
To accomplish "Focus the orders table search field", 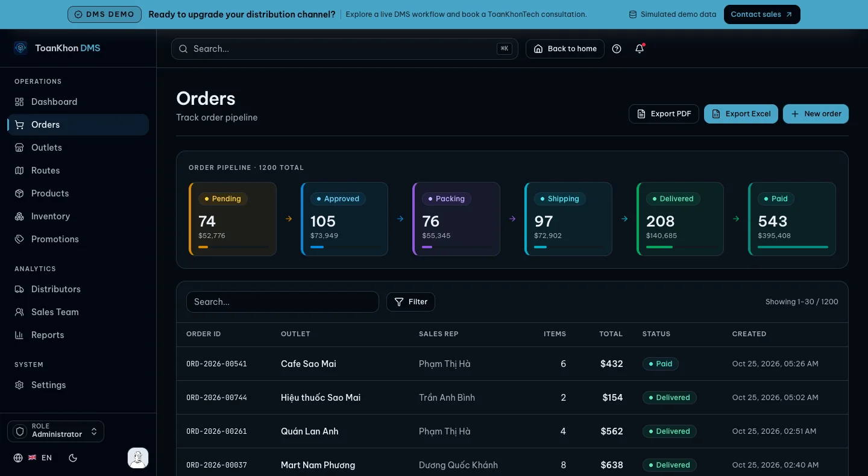I will point(283,302).
